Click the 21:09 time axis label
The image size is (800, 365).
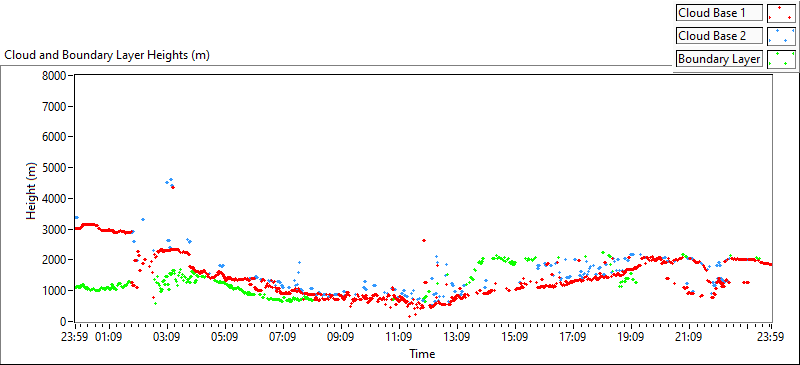[689, 337]
